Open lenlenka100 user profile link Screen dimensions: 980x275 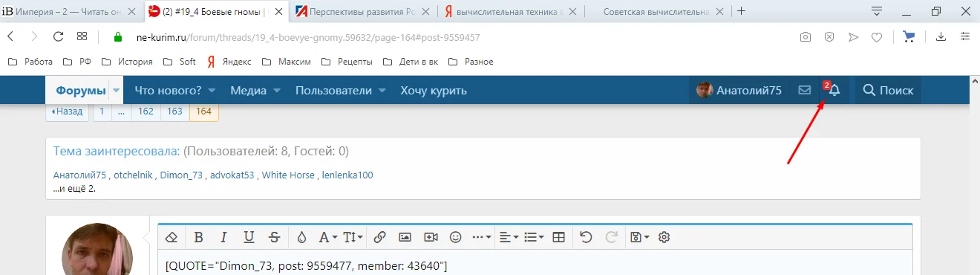[x=347, y=175]
